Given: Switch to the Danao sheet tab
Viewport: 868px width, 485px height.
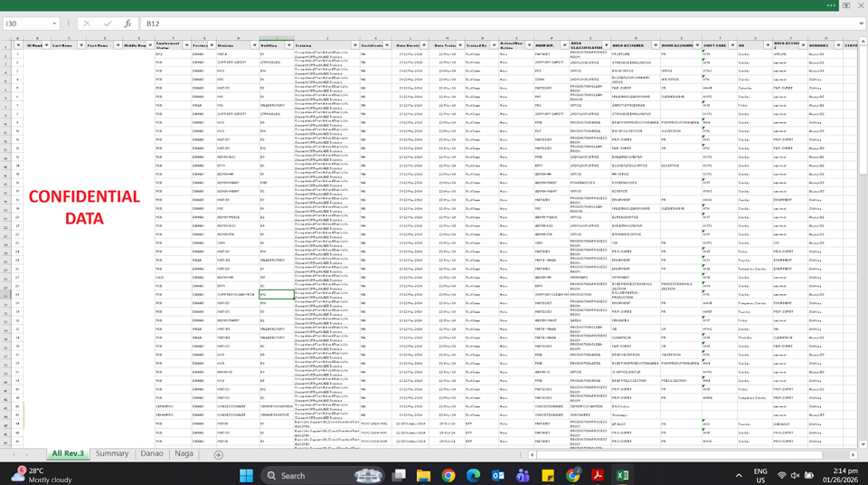Looking at the screenshot, I should [x=152, y=453].
